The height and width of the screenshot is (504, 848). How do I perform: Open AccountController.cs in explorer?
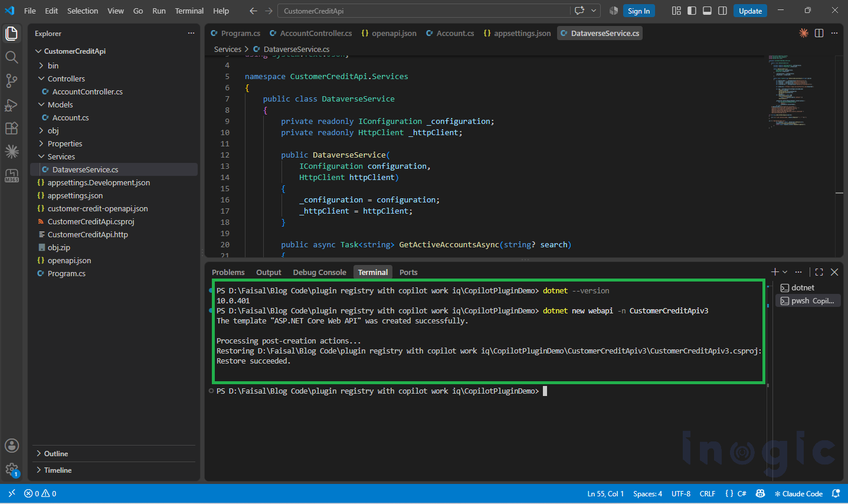(87, 91)
